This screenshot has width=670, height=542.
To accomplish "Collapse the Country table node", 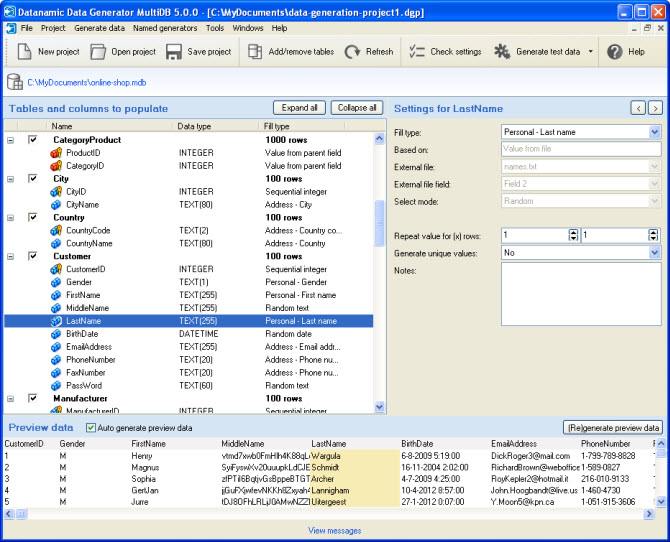I will click(x=11, y=218).
